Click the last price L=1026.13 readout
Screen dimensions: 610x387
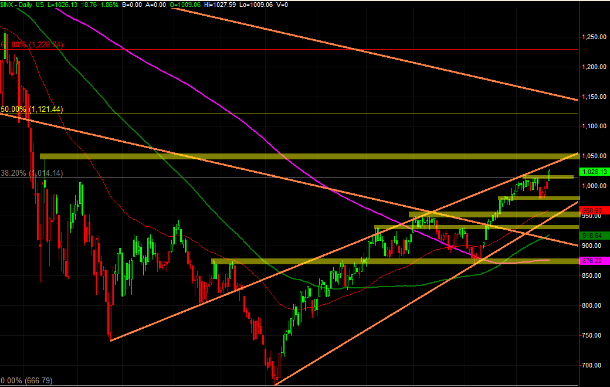click(63, 5)
